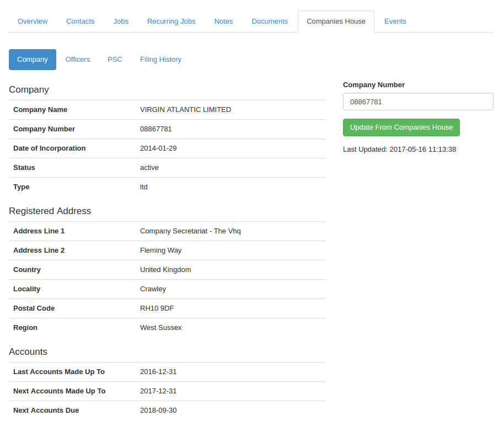
Task: Click the Next Accounts Made Up To label
Action: [x=60, y=391]
